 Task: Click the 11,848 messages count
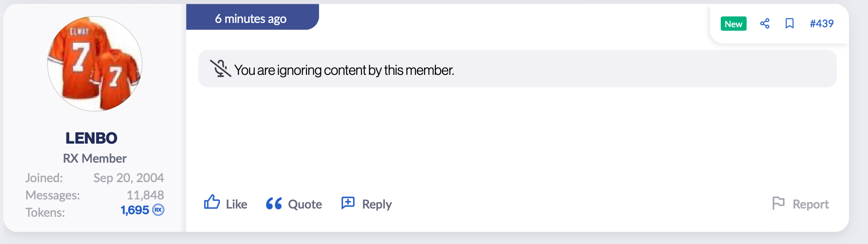coord(145,195)
